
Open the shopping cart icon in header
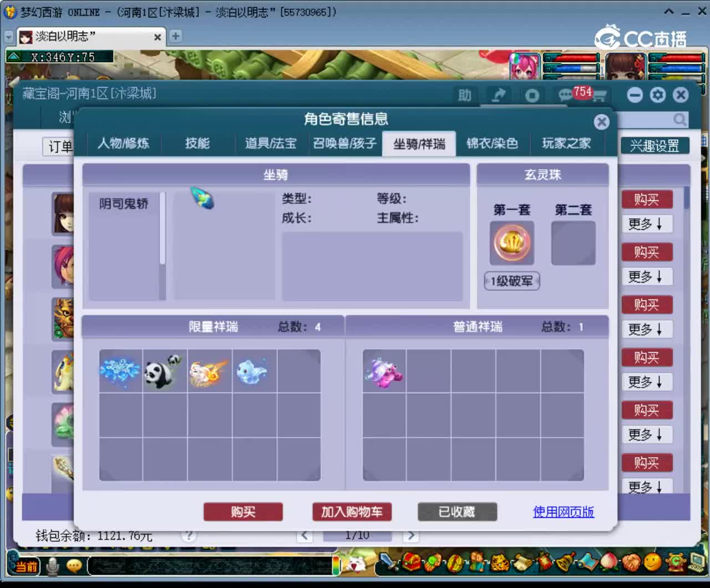(600, 96)
